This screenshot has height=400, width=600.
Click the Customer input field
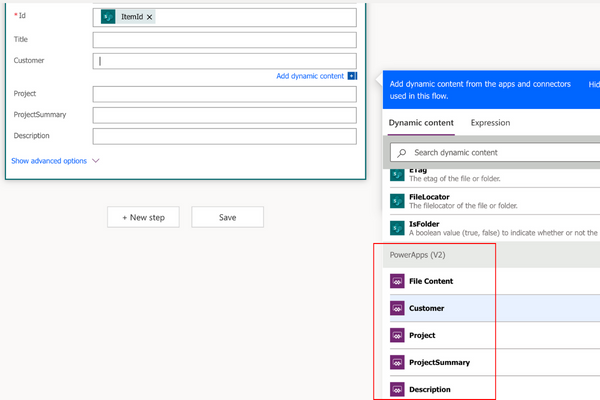pyautogui.click(x=225, y=61)
